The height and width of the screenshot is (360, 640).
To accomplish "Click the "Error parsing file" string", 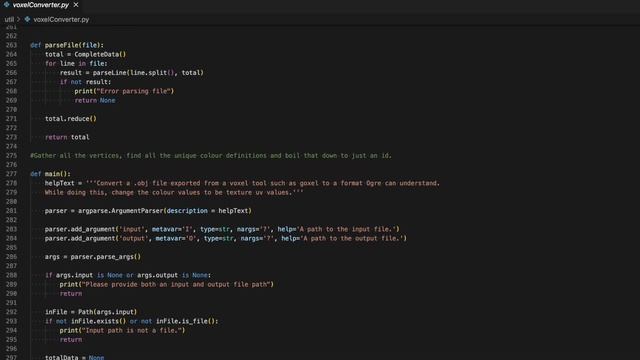I will click(x=134, y=91).
